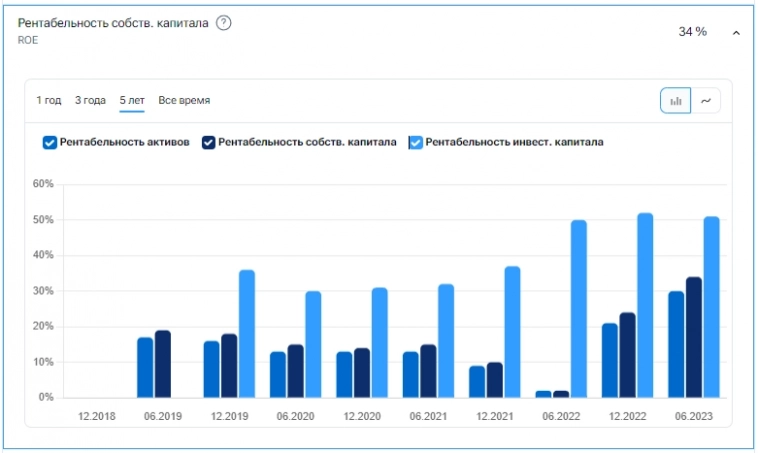Click the 12.2018 axis label

(97, 416)
